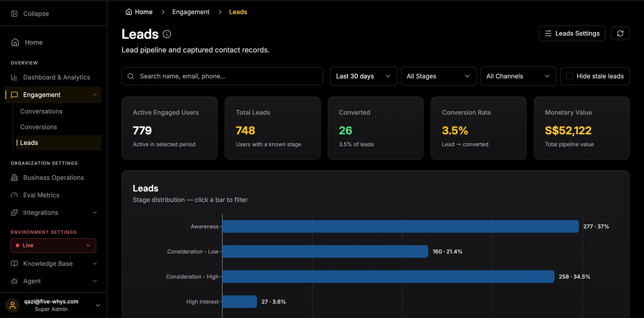Click the Monetary Value card
This screenshot has height=318, width=644.
coord(582,128)
